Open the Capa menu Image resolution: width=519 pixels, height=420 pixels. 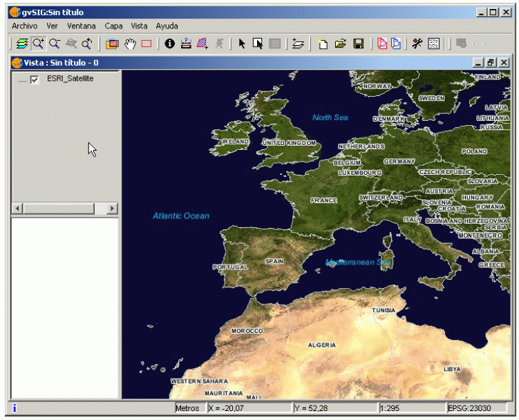click(x=113, y=26)
